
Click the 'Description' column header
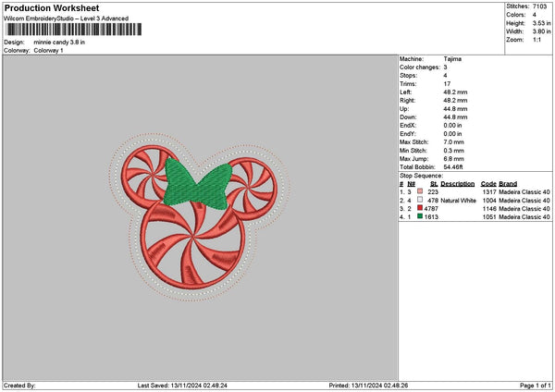[x=458, y=184]
